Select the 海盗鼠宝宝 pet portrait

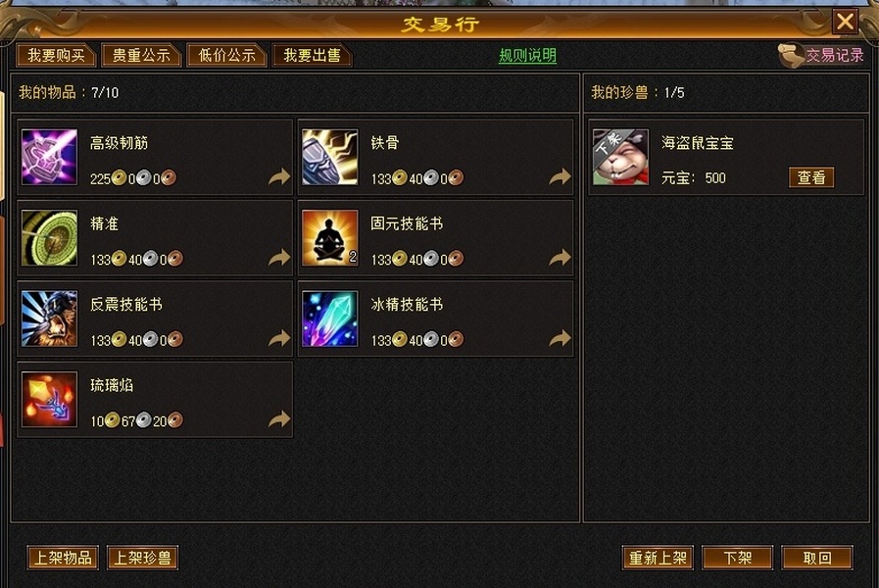pos(620,157)
